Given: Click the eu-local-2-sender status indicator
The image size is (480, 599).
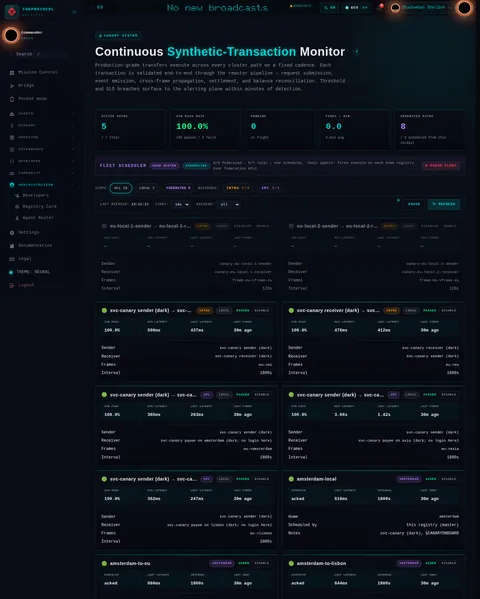Looking at the screenshot, I should click(291, 226).
